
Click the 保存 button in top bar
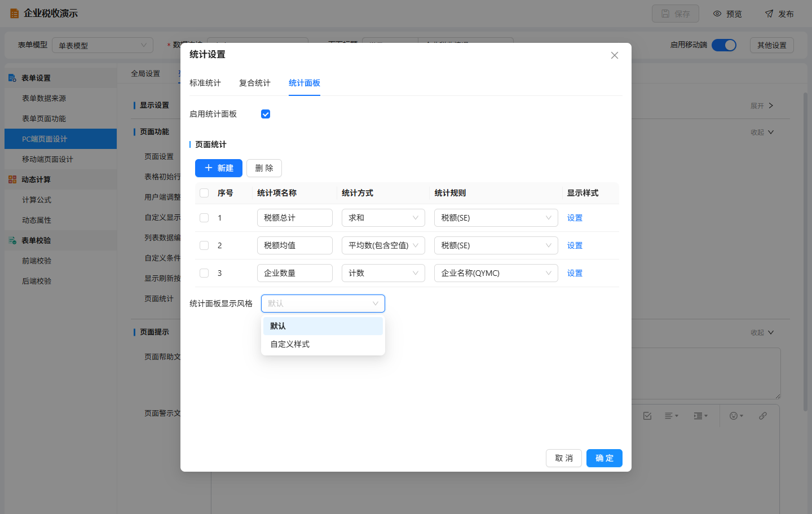pos(676,14)
